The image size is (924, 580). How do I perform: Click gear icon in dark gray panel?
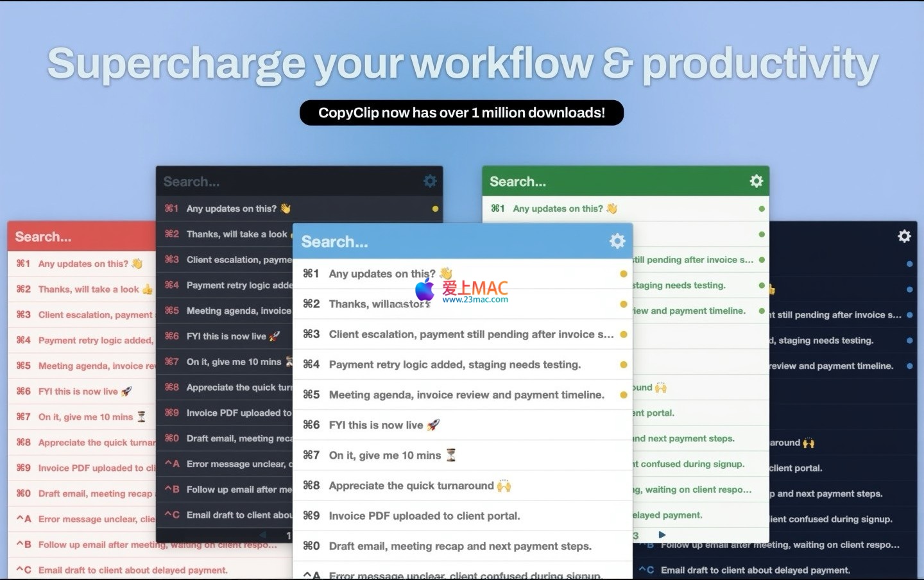[430, 182]
